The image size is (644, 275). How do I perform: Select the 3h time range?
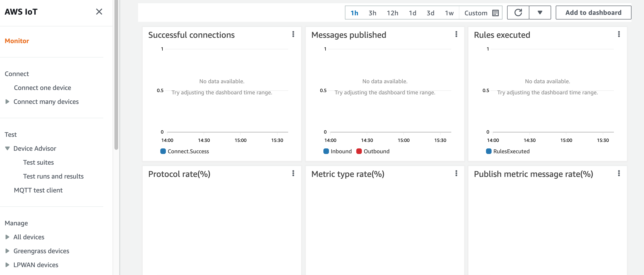click(372, 13)
